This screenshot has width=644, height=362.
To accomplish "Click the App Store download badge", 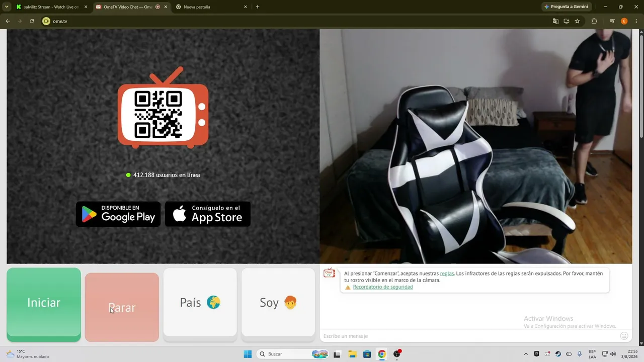I will coord(208,214).
